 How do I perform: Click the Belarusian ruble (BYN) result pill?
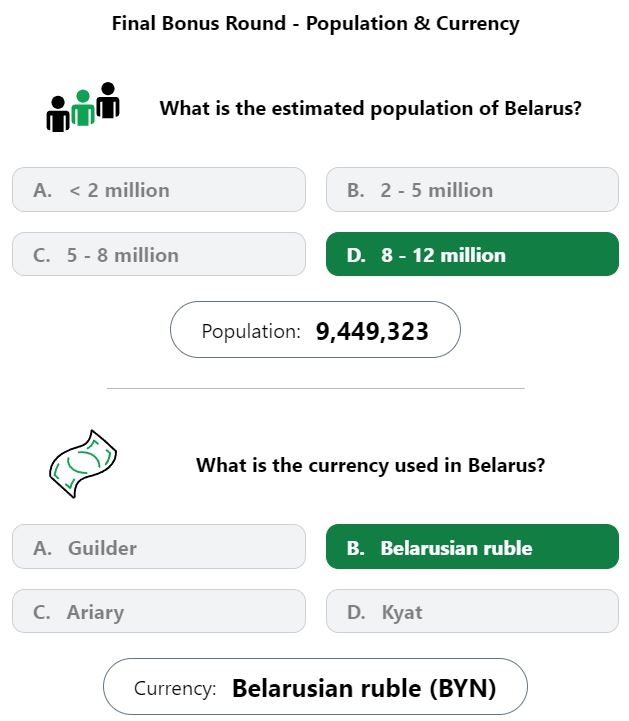[315, 687]
